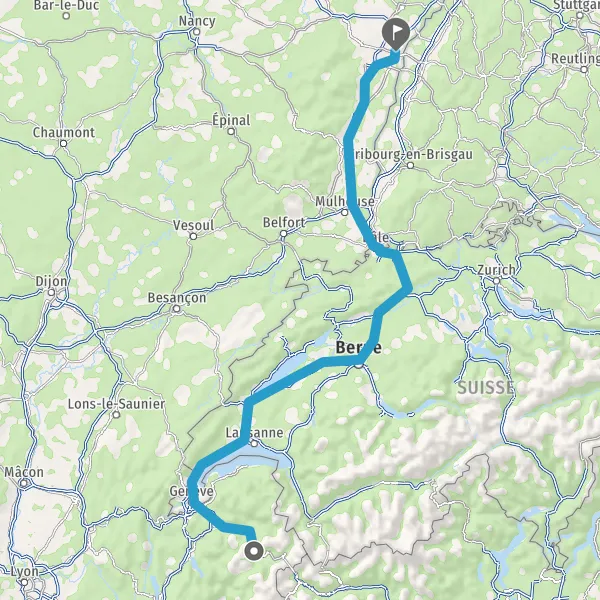Viewport: 600px width, 600px height.
Task: Click the Mulhouse city dot marker
Action: [345, 212]
